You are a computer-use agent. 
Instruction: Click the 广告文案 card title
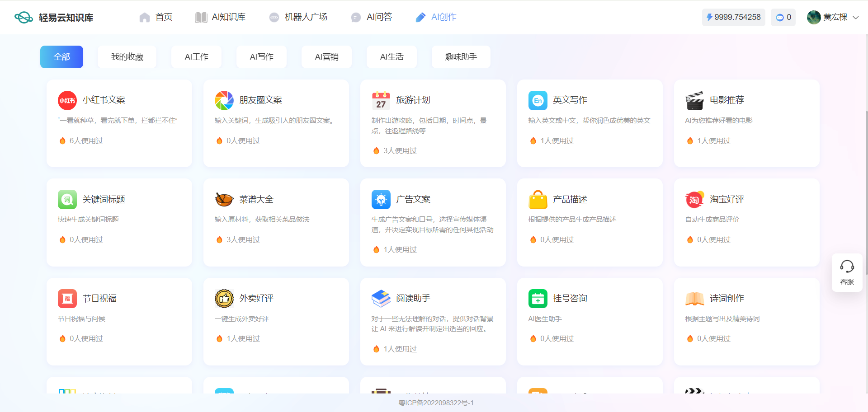click(413, 199)
